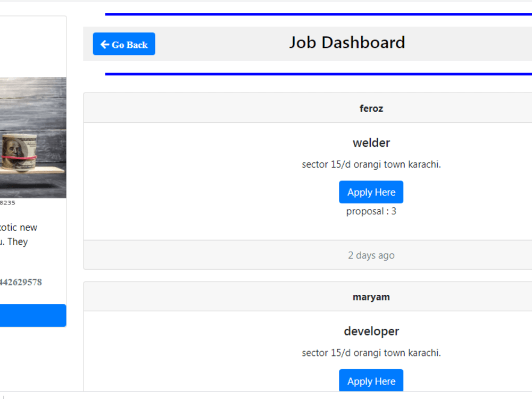
Task: Click the blue button in left card
Action: (33, 315)
